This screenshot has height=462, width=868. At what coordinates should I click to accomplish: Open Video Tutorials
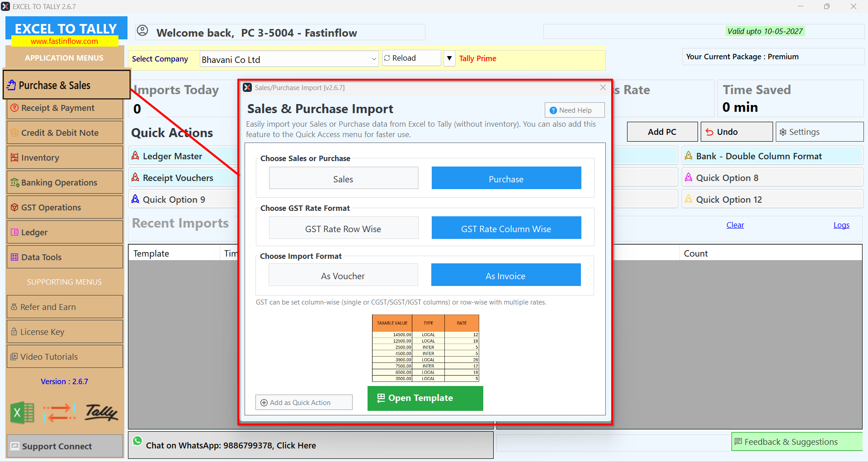click(x=65, y=357)
